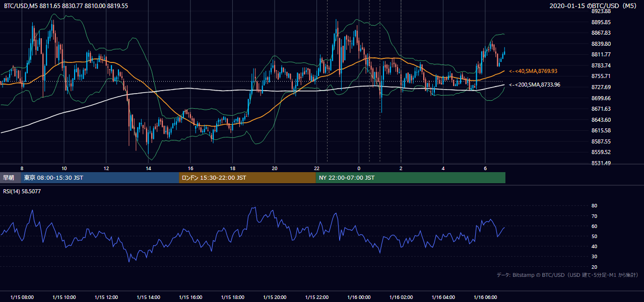
Task: Click price scale value 8923.88
Action: tap(601, 11)
